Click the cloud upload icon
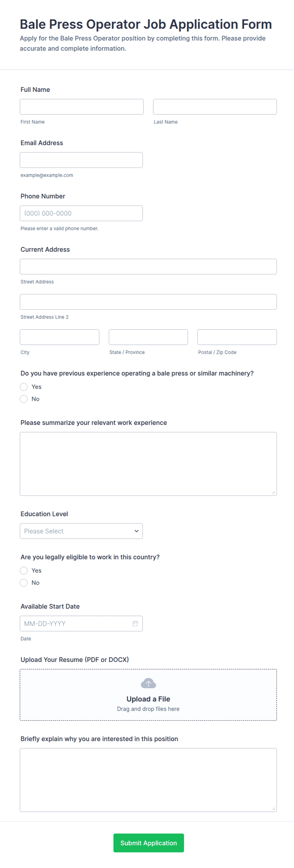The width and height of the screenshot is (294, 868). [x=148, y=683]
